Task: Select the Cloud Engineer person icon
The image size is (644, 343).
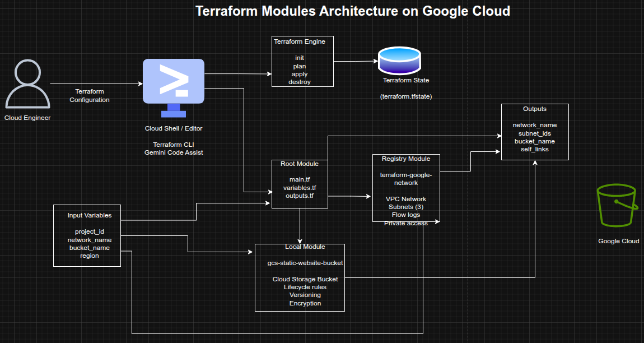Action: point(27,84)
